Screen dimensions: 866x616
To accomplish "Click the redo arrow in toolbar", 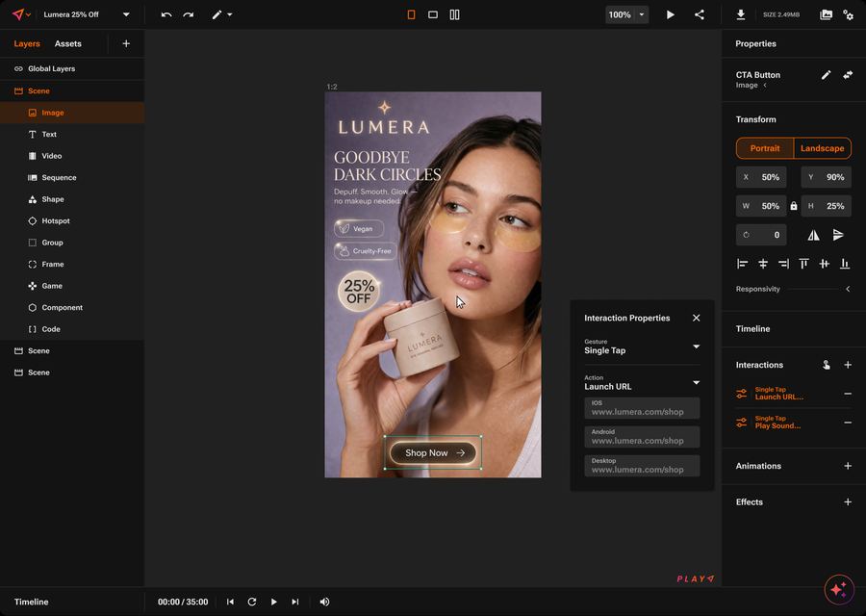I will click(x=189, y=14).
